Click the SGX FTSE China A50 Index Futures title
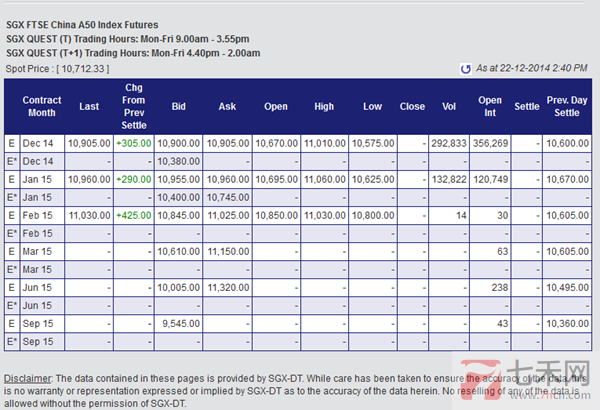 tap(82, 25)
